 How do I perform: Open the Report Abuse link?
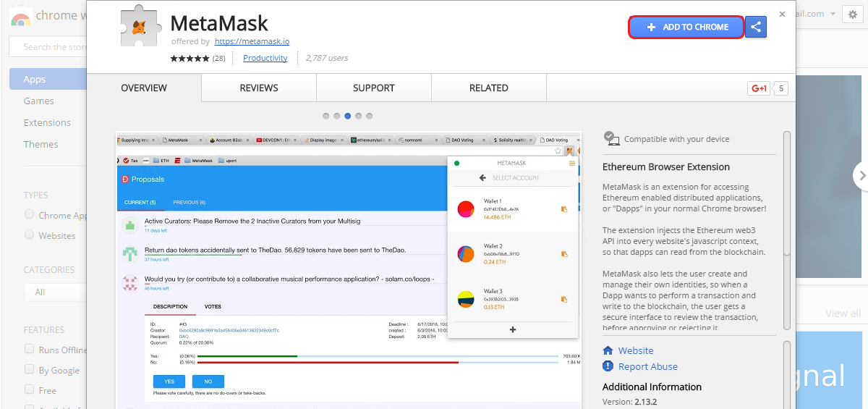[648, 366]
